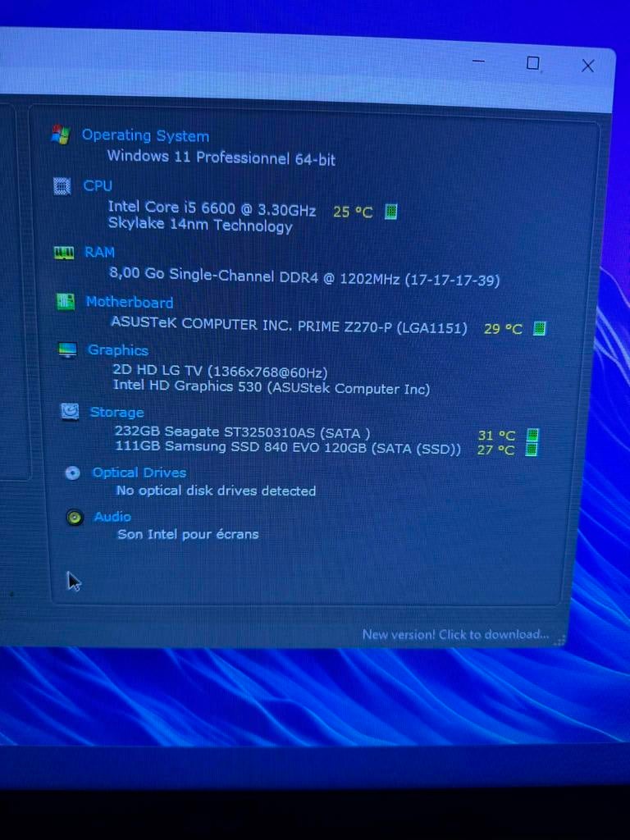Click the Storage hard drive icon
Viewport: 630px width, 840px height.
pyautogui.click(x=70, y=412)
